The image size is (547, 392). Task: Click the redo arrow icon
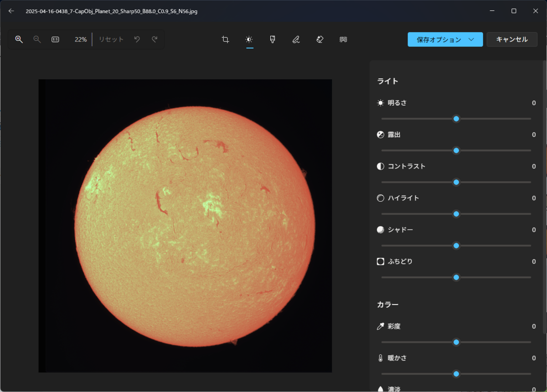155,40
